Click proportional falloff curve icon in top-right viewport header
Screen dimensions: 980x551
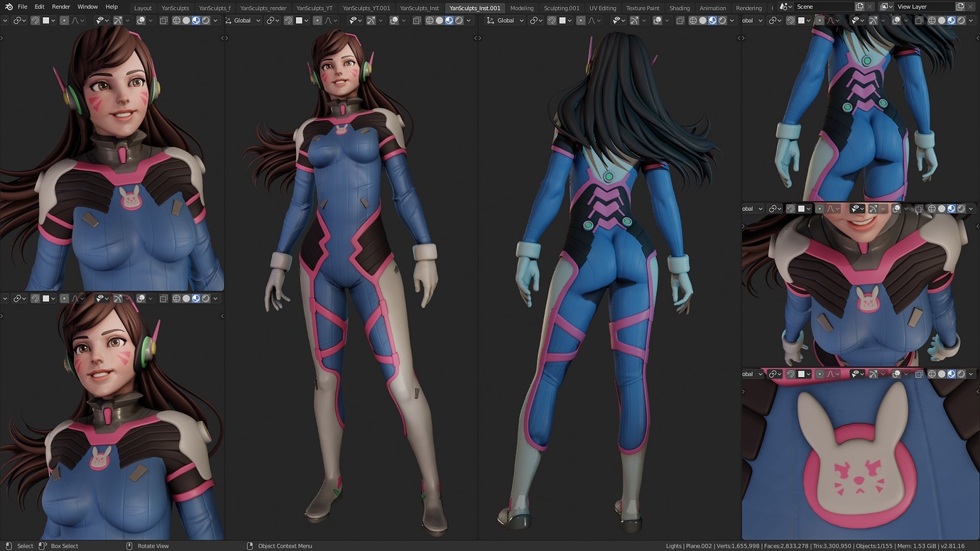[x=830, y=21]
